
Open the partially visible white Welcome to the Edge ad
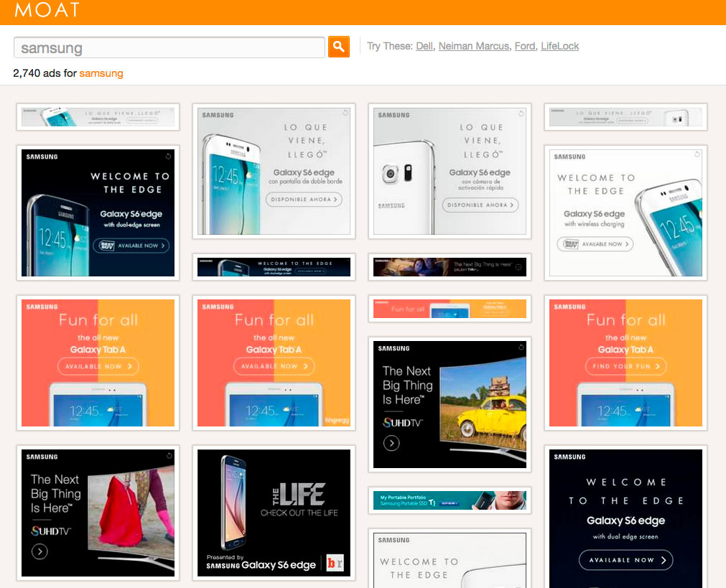pos(450,559)
